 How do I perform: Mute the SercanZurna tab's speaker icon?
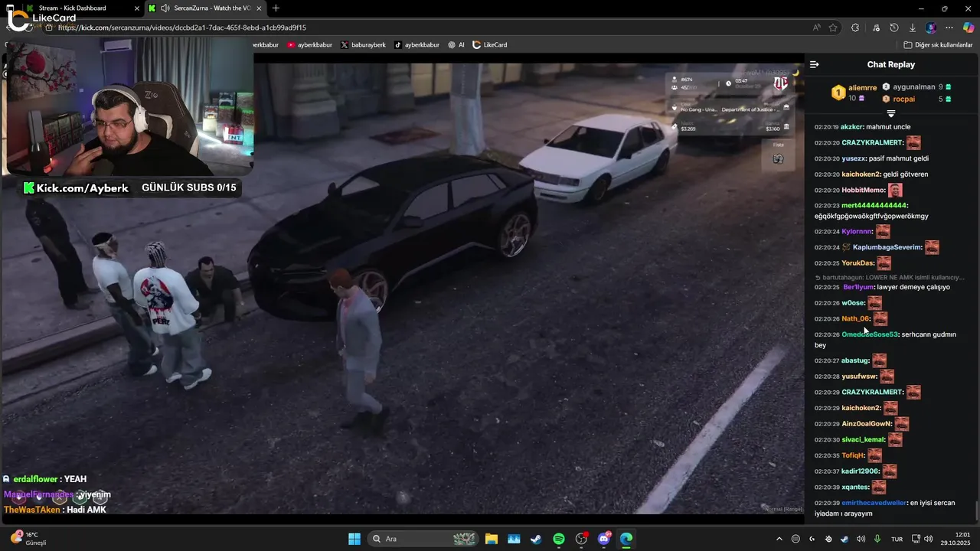tap(165, 8)
